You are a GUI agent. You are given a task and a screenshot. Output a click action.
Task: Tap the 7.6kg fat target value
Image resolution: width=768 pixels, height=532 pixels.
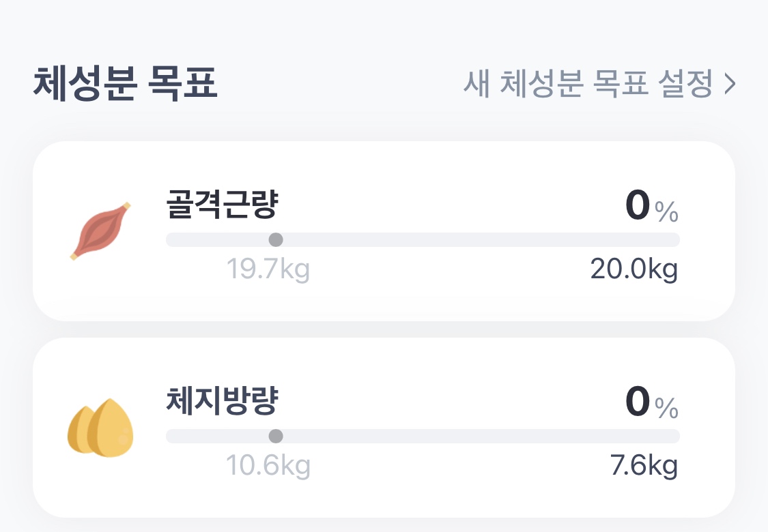click(644, 467)
